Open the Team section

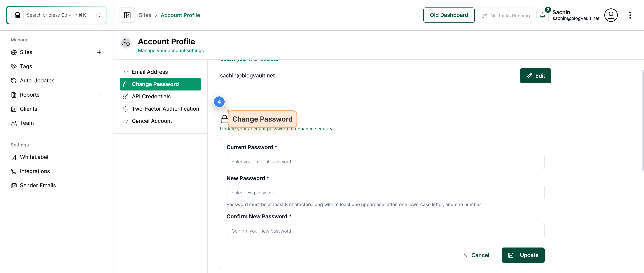point(27,123)
